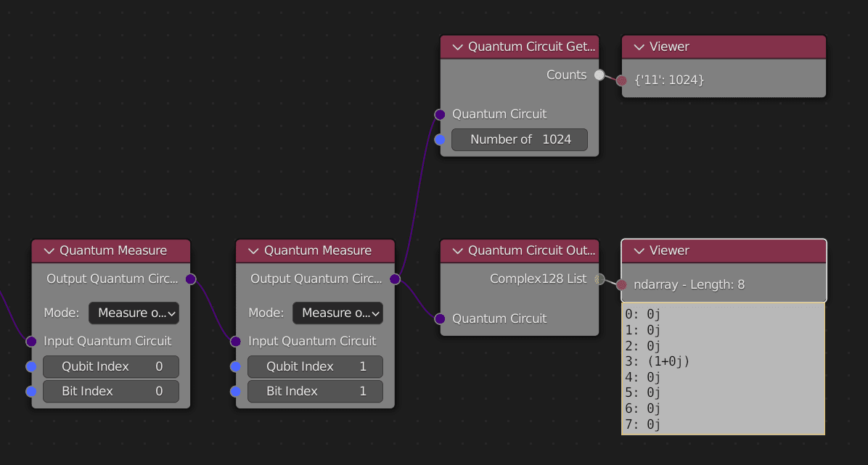This screenshot has width=868, height=465.
Task: Select the Quantum Circuit Out node header
Action: [519, 251]
